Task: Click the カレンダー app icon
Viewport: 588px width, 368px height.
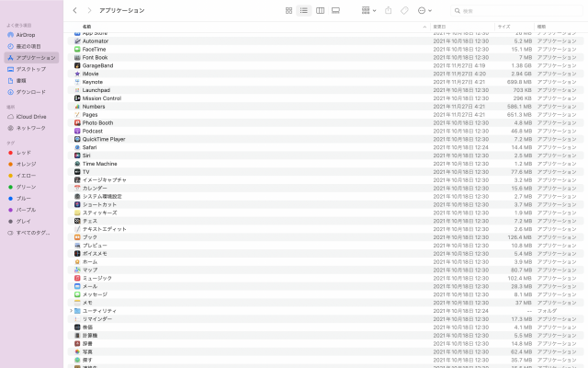Action: click(x=77, y=188)
